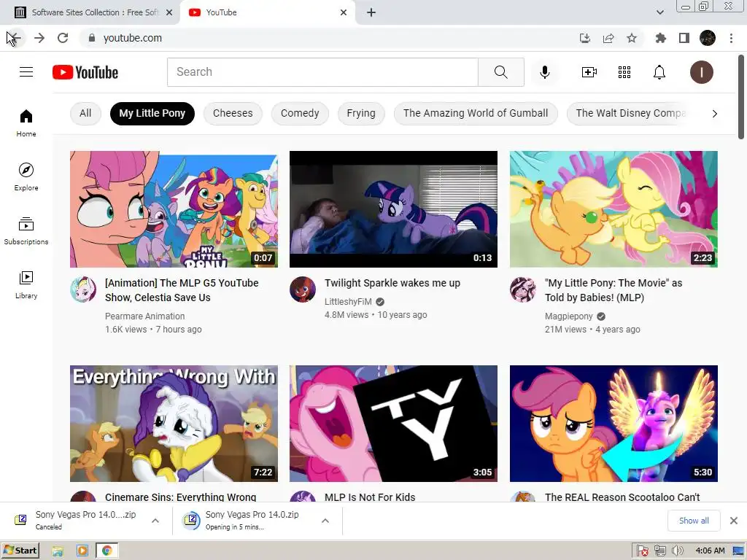The width and height of the screenshot is (747, 560).
Task: Open Twilight Sparkle wakes me up title
Action: [392, 283]
